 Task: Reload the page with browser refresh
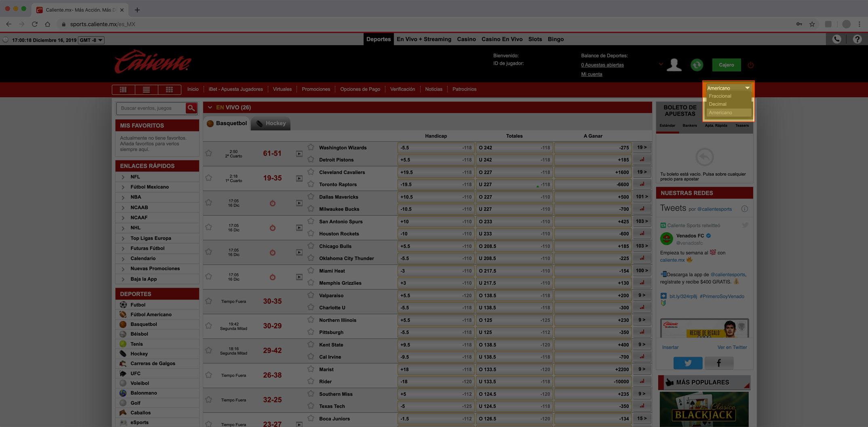pyautogui.click(x=35, y=24)
